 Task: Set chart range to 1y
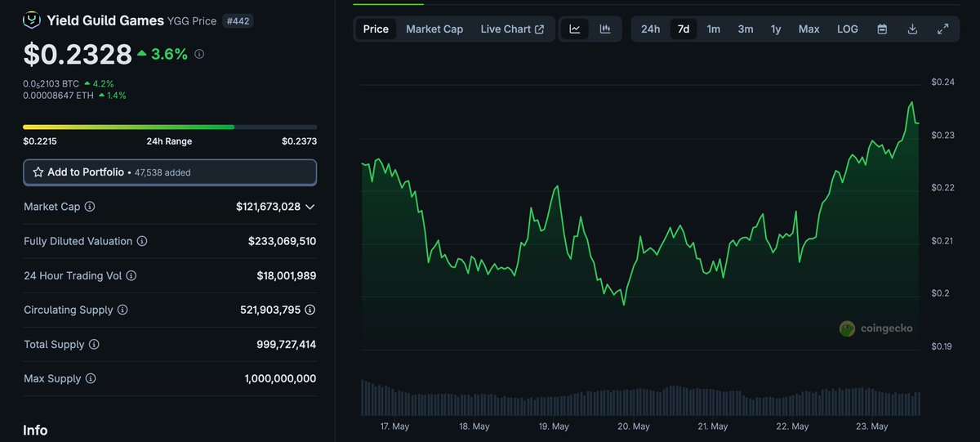(776, 29)
